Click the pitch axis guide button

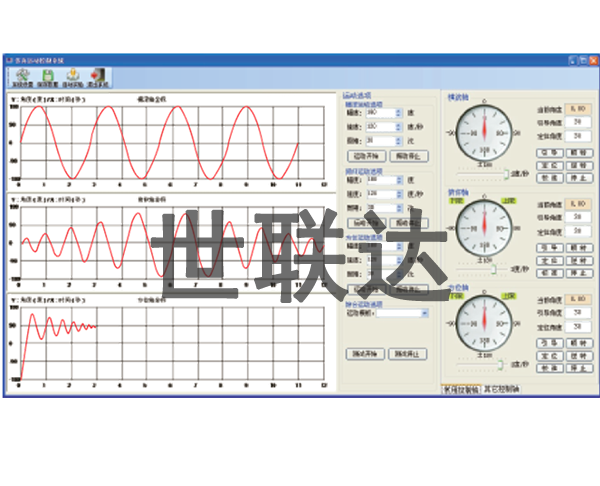tap(549, 248)
